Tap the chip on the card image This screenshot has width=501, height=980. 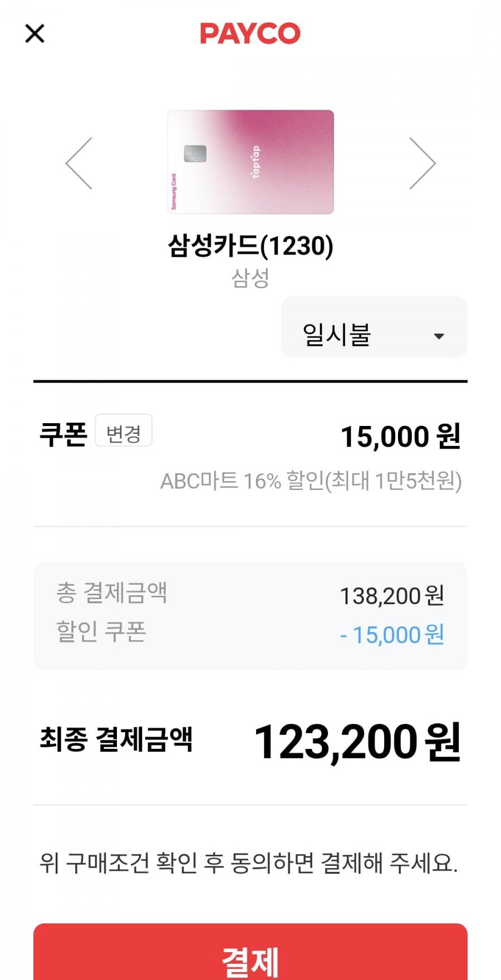click(195, 153)
